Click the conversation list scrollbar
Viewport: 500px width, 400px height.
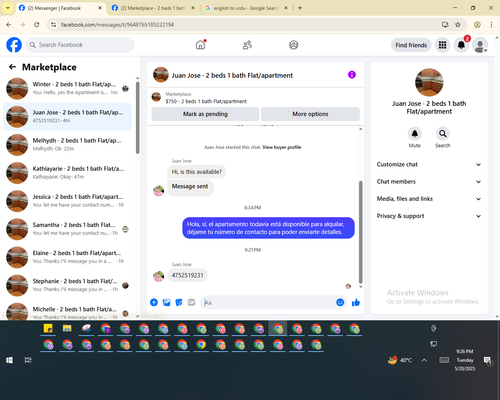tap(137, 117)
